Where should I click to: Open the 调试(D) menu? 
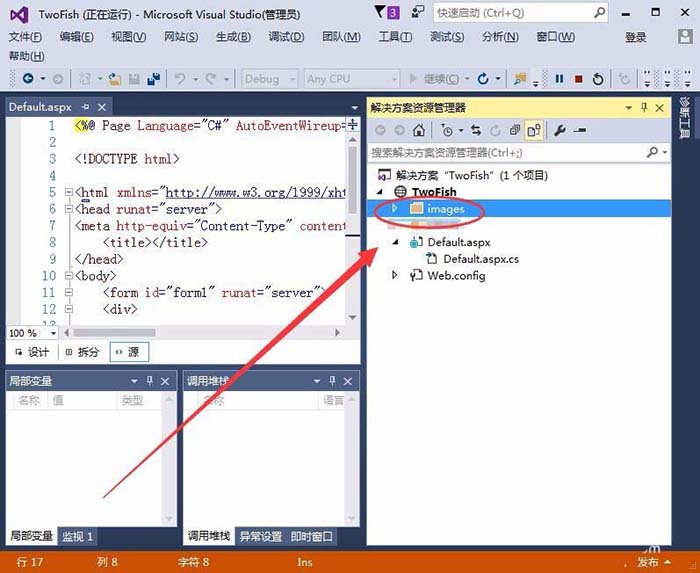point(286,37)
